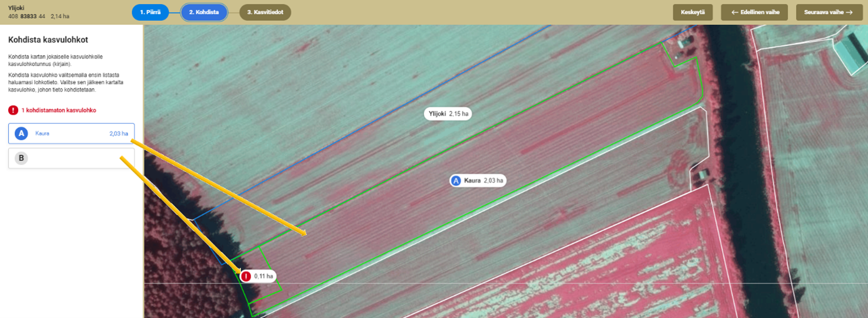Select the empty B row in the list

pyautogui.click(x=71, y=158)
